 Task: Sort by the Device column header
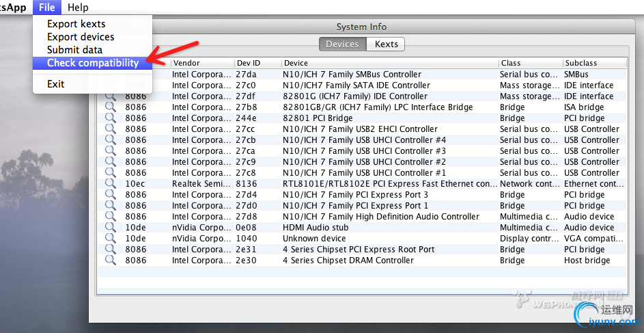[389, 64]
